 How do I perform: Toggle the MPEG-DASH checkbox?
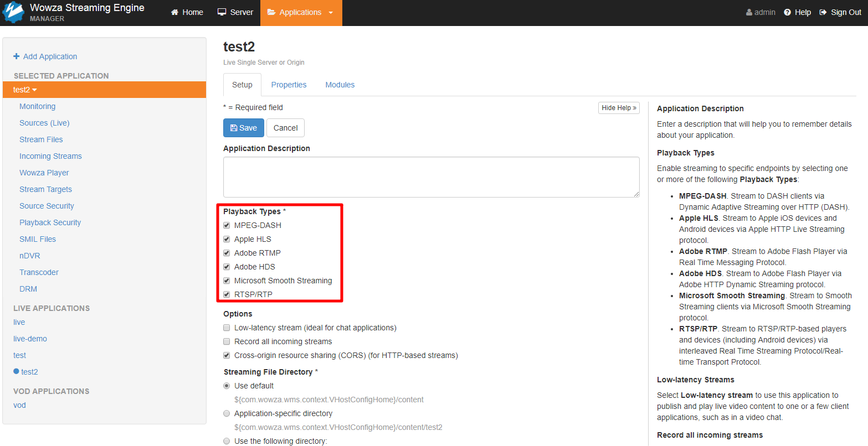click(x=227, y=225)
